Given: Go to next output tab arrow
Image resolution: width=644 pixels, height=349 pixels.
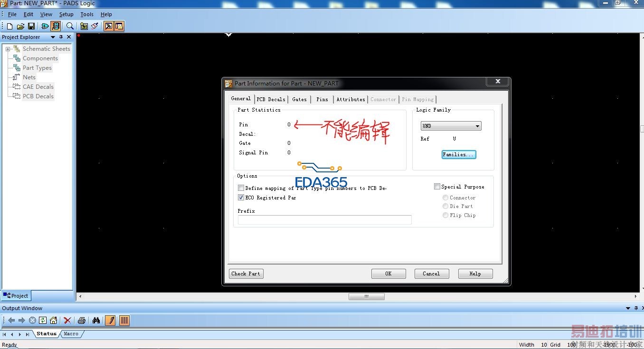Looking at the screenshot, I should click(20, 334).
